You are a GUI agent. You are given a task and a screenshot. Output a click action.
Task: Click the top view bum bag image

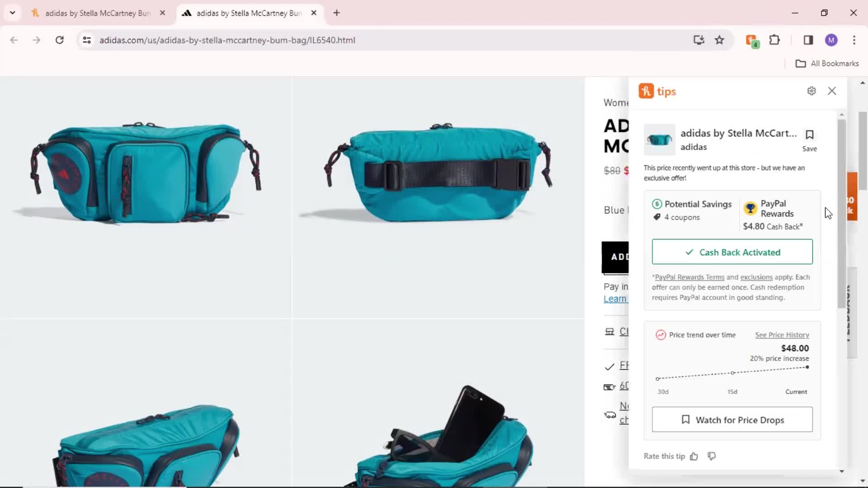146,403
